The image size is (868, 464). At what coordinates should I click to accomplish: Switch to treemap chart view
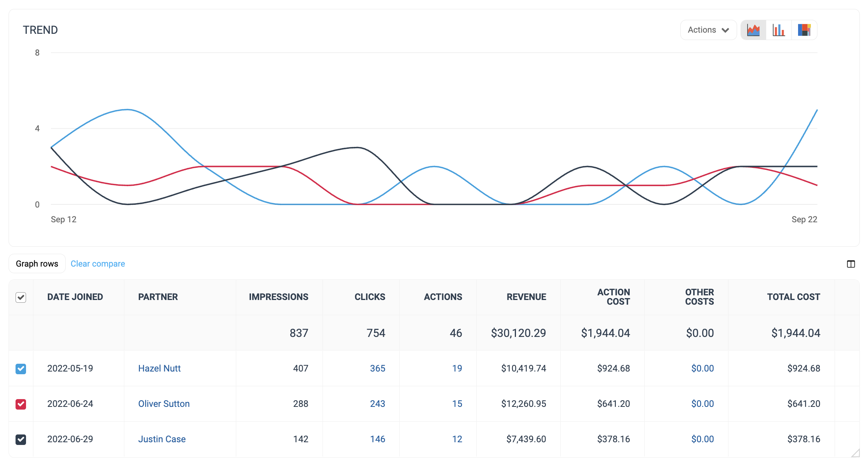point(804,30)
